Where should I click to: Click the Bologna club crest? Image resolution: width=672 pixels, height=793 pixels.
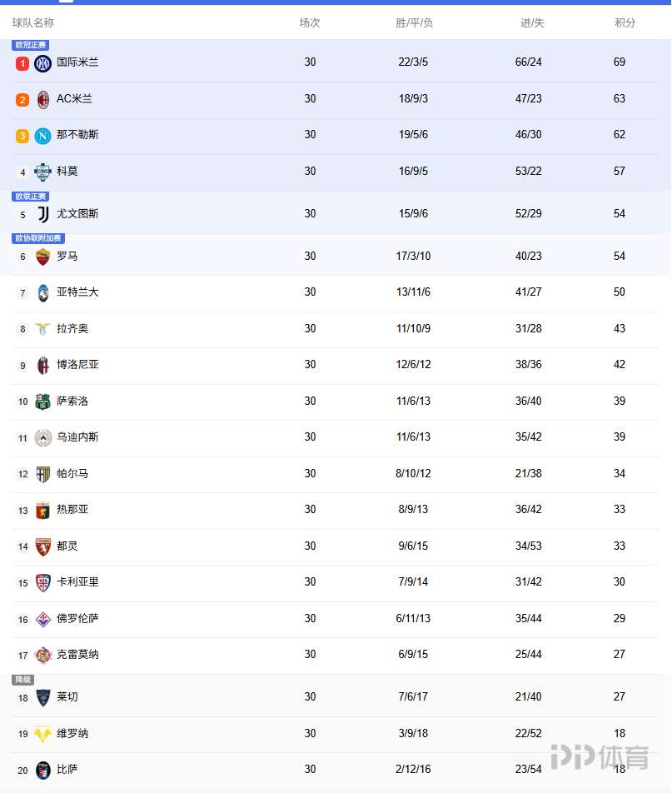pos(42,365)
